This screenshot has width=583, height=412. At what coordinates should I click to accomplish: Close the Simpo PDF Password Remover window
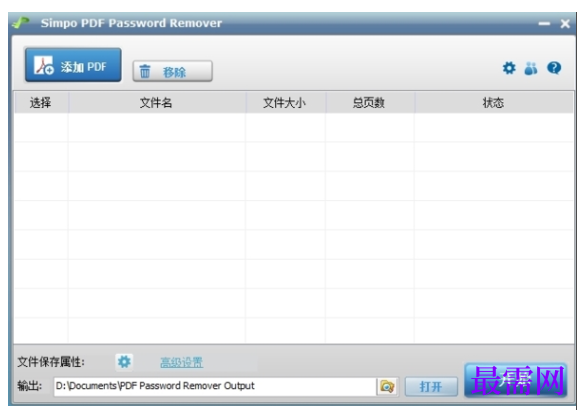pos(565,24)
